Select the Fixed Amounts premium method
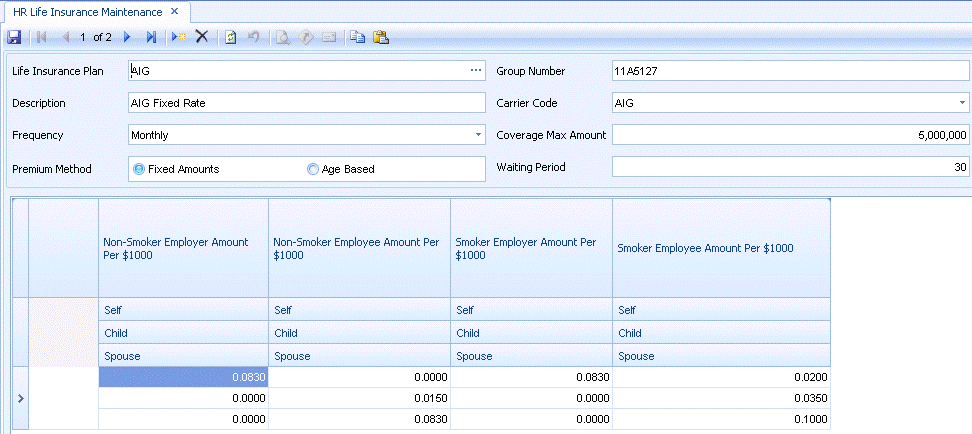 139,169
